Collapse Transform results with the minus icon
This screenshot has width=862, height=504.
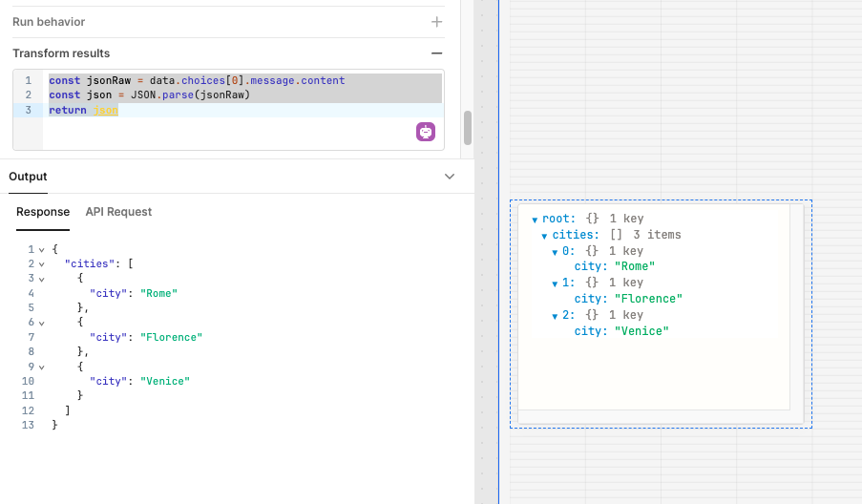436,53
